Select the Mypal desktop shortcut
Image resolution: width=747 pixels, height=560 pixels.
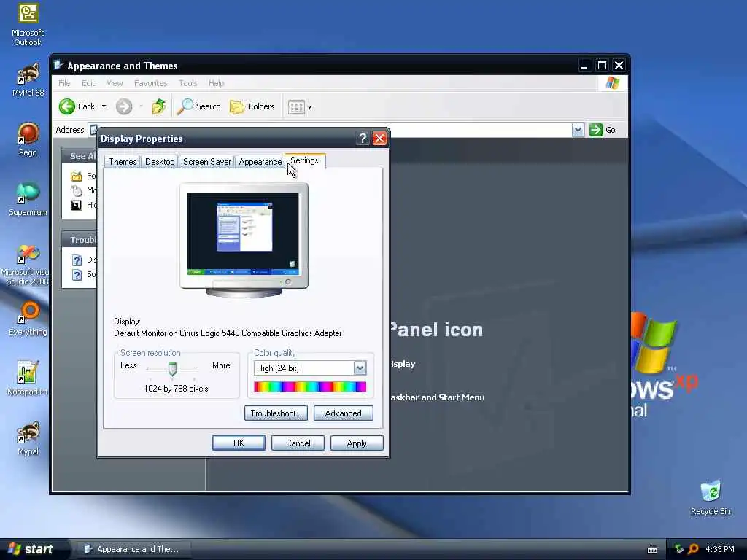[28, 438]
